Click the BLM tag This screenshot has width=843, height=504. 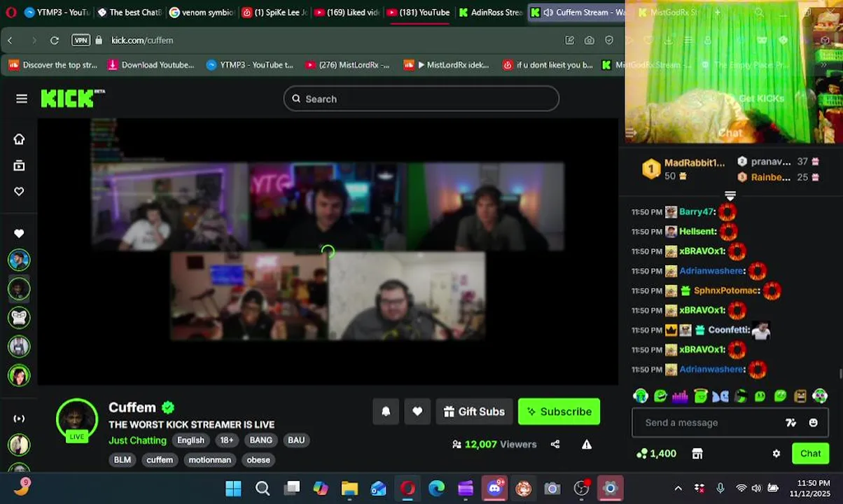[x=123, y=460]
